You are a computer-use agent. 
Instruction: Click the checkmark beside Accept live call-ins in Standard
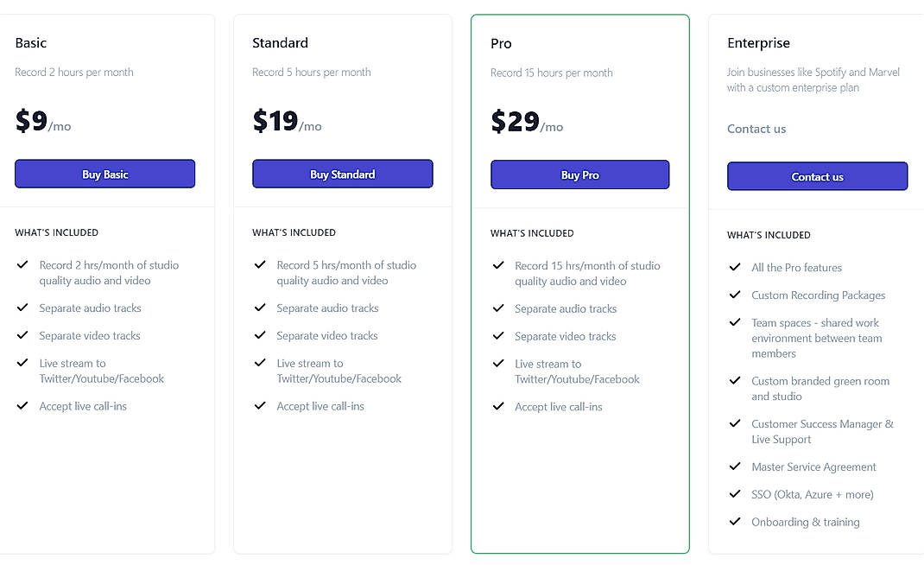[x=260, y=405]
